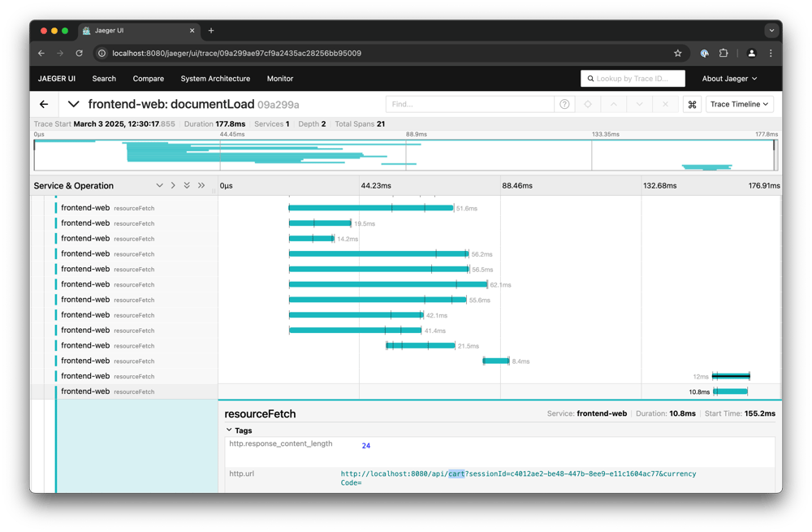The image size is (812, 532).
Task: Click the 88.46ms timeline tick label
Action: point(517,185)
